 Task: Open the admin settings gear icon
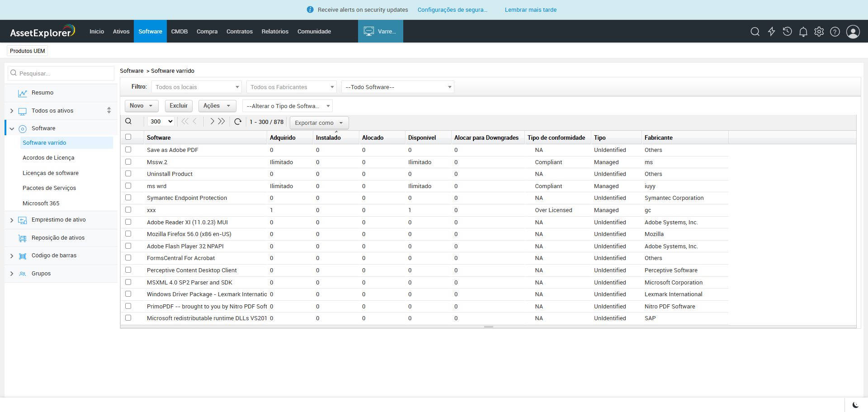tap(819, 32)
